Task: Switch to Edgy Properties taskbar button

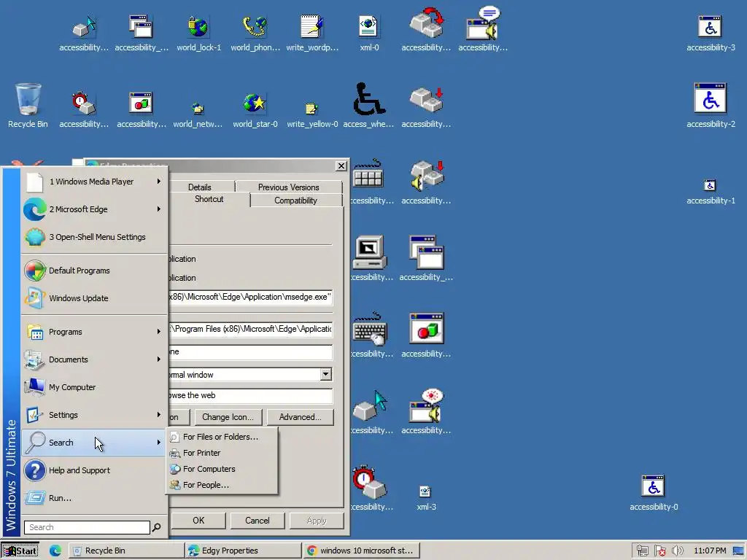Action: [243, 551]
